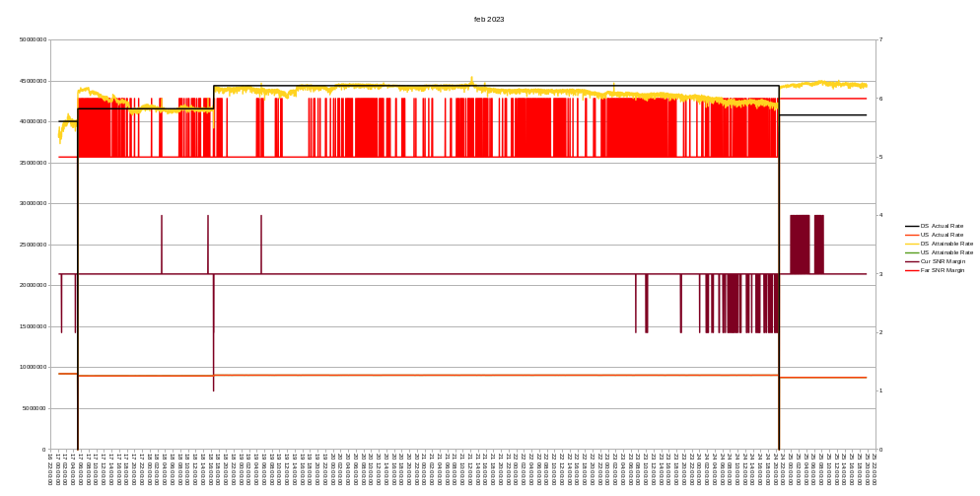
Task: Click the dark maroon Cur SNR legend line
Action: point(912,261)
